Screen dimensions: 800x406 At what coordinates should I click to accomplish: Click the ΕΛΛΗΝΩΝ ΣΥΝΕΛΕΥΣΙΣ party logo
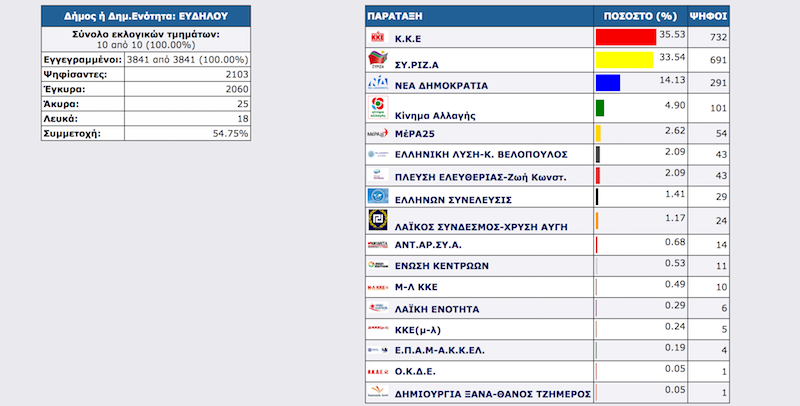click(x=379, y=196)
